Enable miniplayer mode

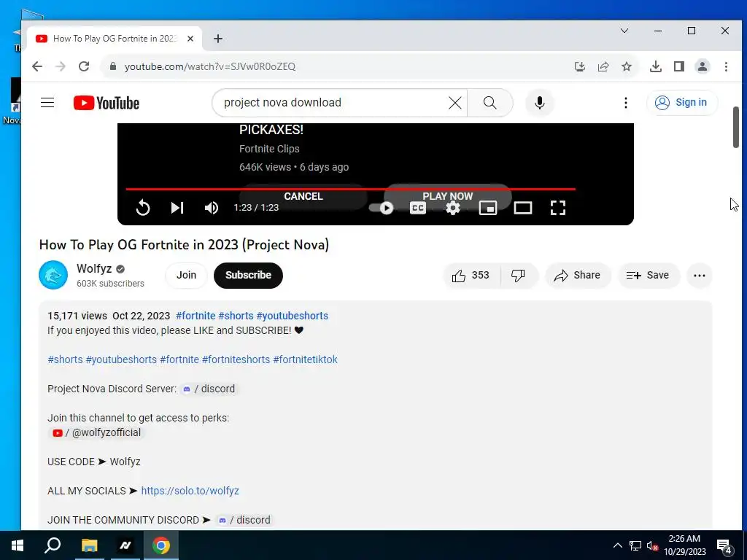(488, 208)
